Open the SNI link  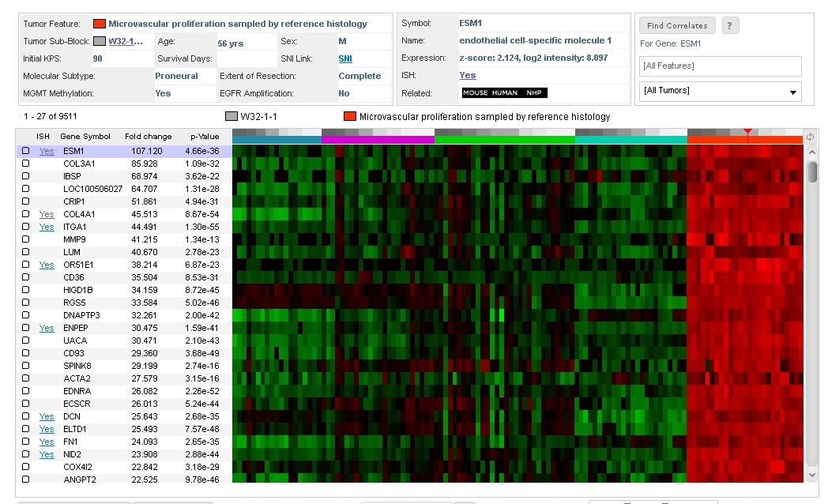pos(345,58)
